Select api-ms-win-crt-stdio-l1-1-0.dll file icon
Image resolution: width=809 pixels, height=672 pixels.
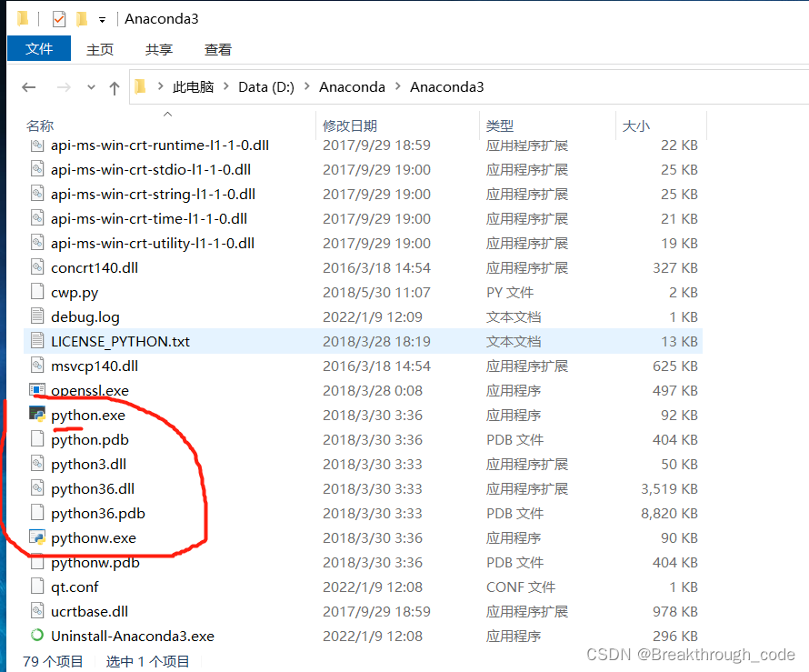pos(37,169)
